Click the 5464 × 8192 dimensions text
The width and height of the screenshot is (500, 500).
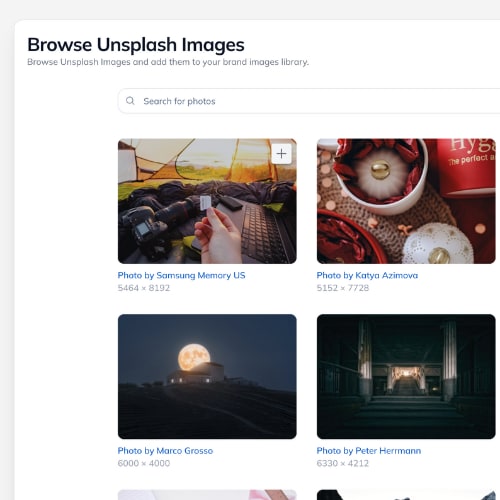(x=144, y=288)
